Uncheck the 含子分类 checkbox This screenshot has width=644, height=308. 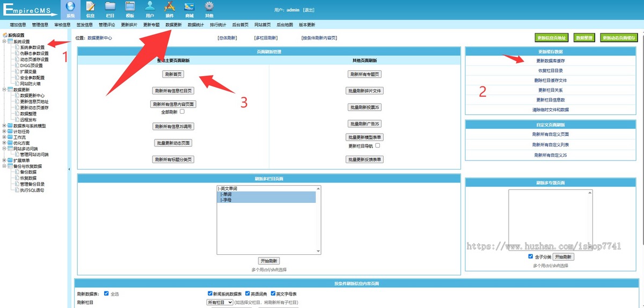tap(530, 256)
